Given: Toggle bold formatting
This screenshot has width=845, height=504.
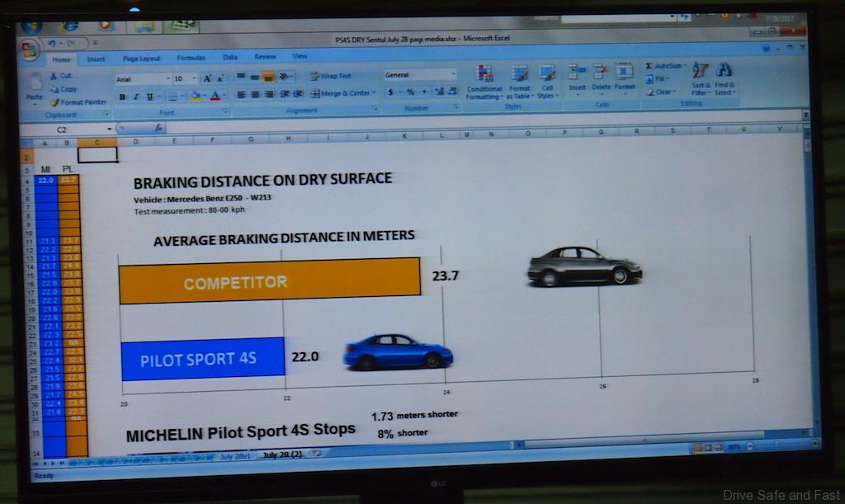Looking at the screenshot, I should 122,97.
